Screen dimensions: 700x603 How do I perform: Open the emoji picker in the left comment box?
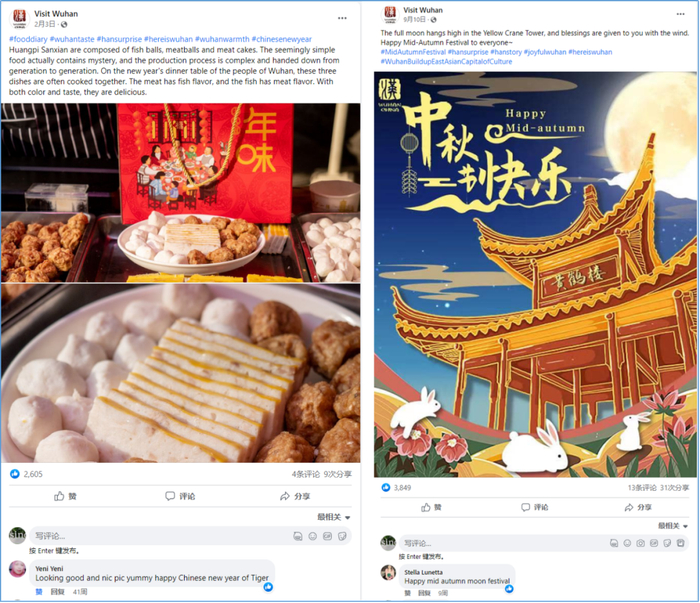point(312,536)
